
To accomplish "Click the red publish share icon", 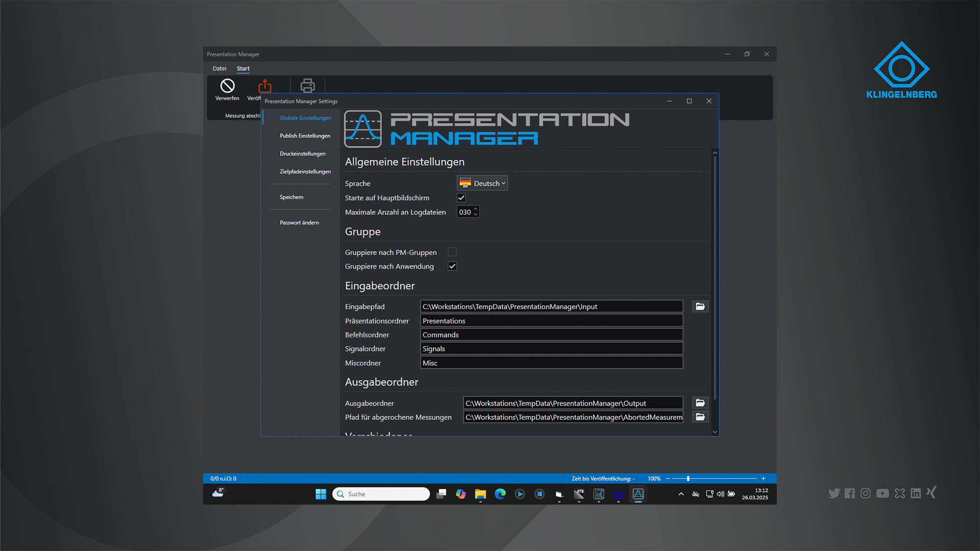I will 264,86.
